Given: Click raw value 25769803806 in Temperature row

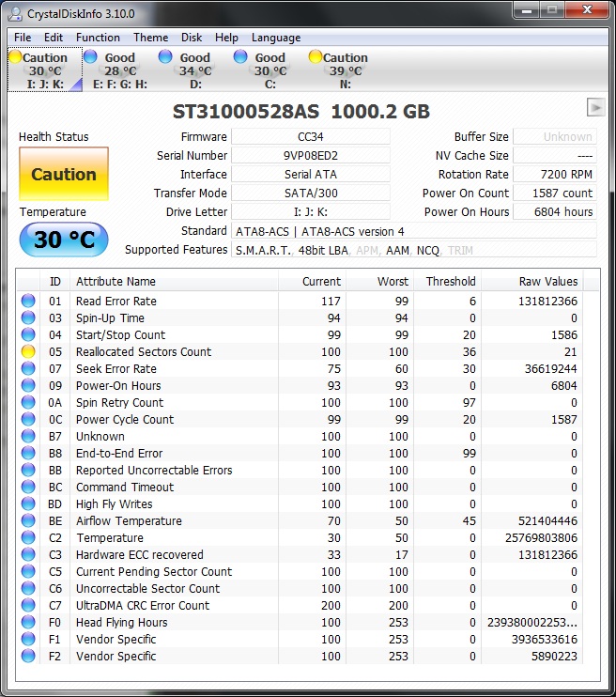Looking at the screenshot, I should coord(541,538).
